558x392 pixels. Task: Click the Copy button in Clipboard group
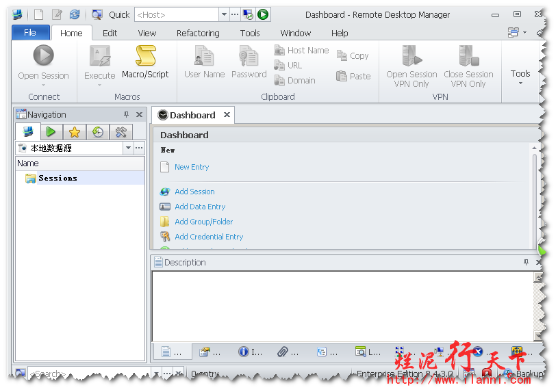tap(353, 56)
